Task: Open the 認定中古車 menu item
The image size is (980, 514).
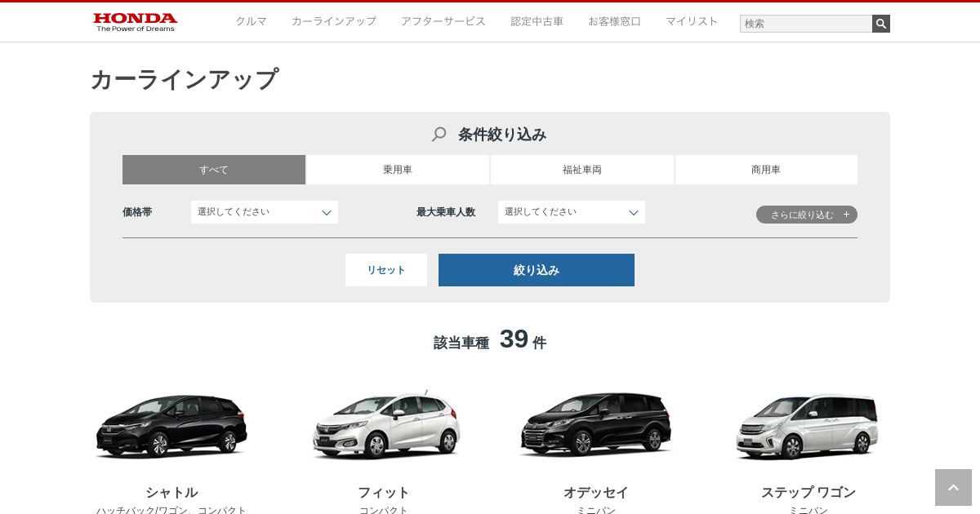Action: pos(537,21)
